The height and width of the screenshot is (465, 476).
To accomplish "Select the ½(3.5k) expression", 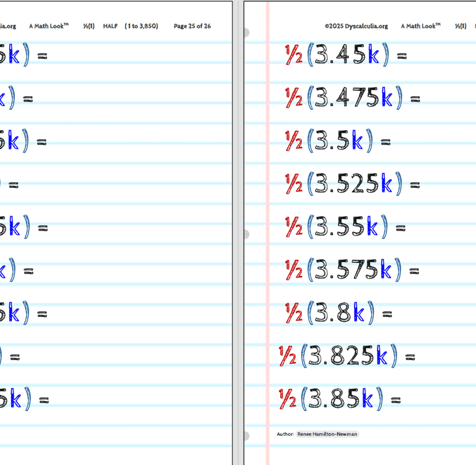I will pyautogui.click(x=338, y=141).
